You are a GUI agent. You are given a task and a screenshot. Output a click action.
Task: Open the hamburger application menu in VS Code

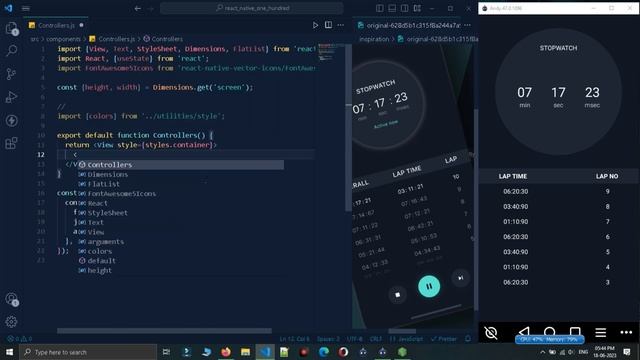[x=26, y=8]
